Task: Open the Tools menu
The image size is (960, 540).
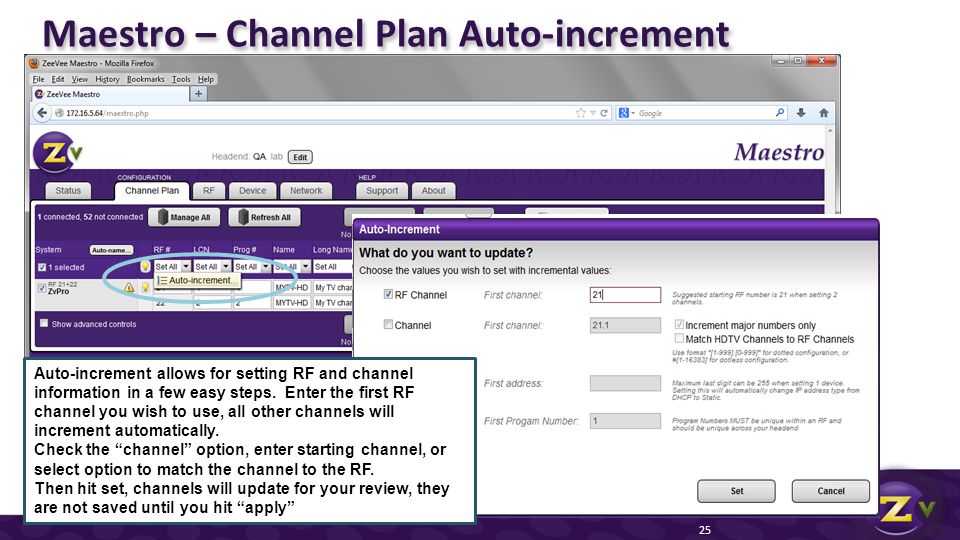Action: tap(181, 79)
